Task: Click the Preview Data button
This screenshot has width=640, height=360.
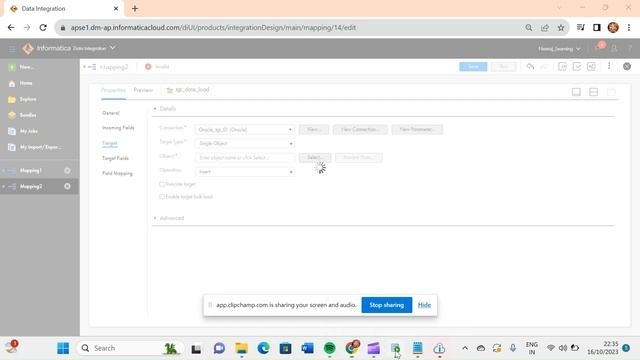Action: tap(359, 158)
